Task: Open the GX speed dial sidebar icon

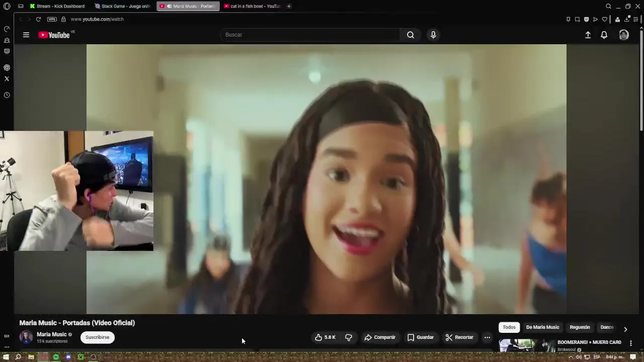Action: tap(7, 29)
